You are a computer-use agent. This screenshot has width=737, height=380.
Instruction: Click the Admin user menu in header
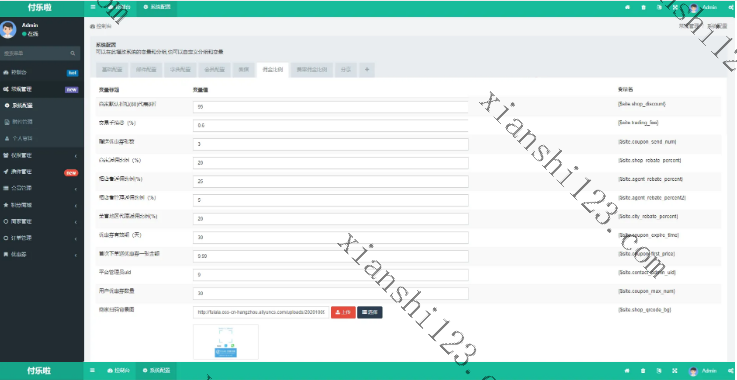(703, 7)
